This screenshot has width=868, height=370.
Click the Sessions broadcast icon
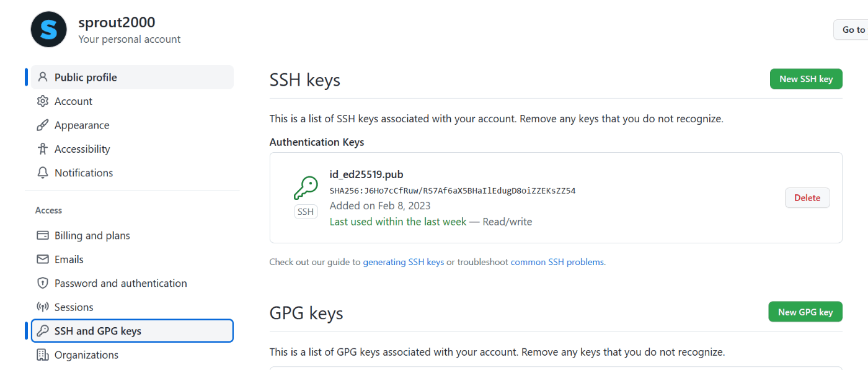coord(43,307)
